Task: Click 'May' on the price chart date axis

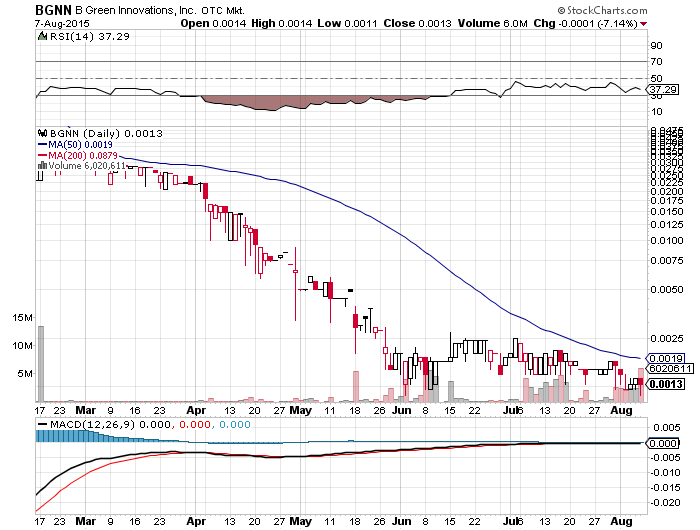Action: [x=300, y=410]
